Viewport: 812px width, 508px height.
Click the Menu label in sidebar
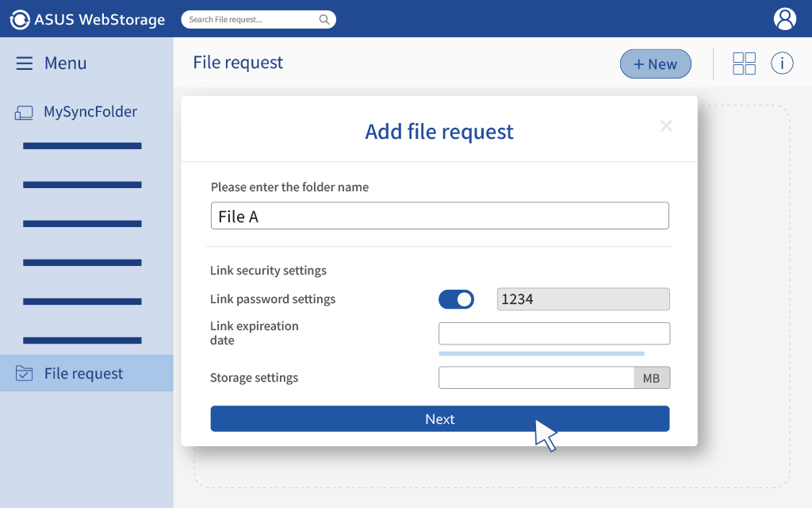(65, 63)
